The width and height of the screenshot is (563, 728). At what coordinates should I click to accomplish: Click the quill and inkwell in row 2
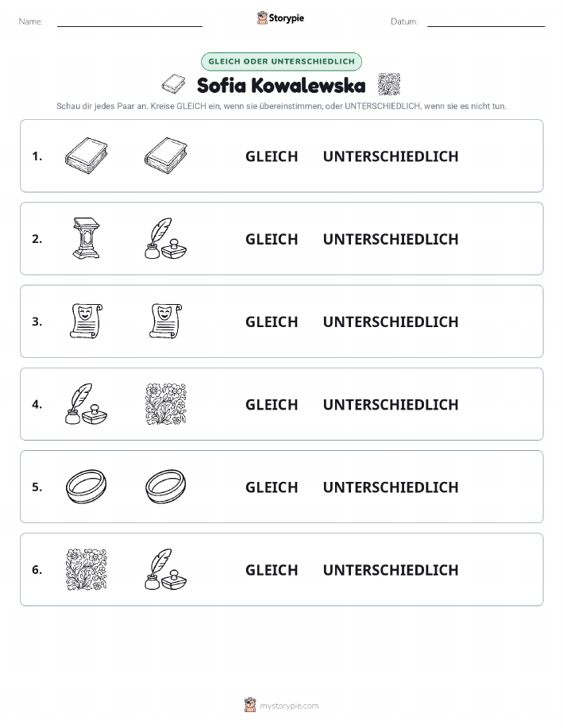click(166, 238)
